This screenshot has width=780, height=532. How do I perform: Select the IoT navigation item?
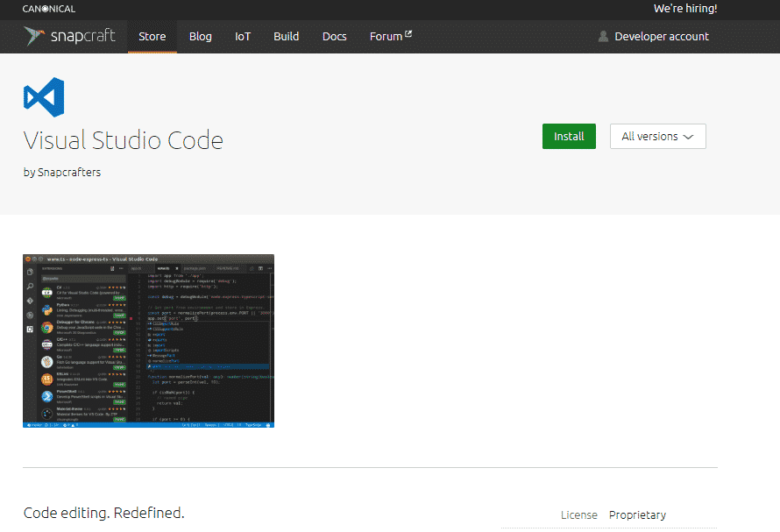tap(243, 37)
